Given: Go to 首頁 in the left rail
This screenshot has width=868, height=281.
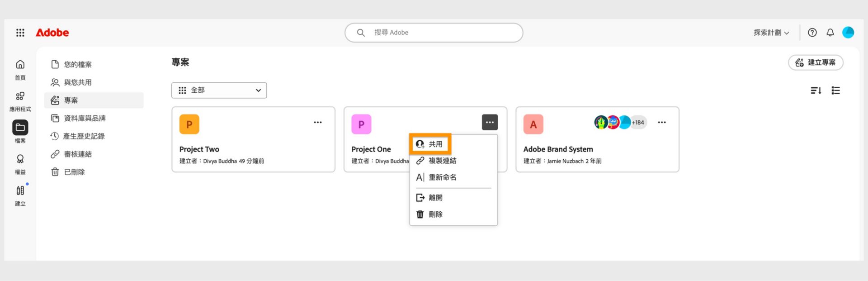Looking at the screenshot, I should pos(20,70).
